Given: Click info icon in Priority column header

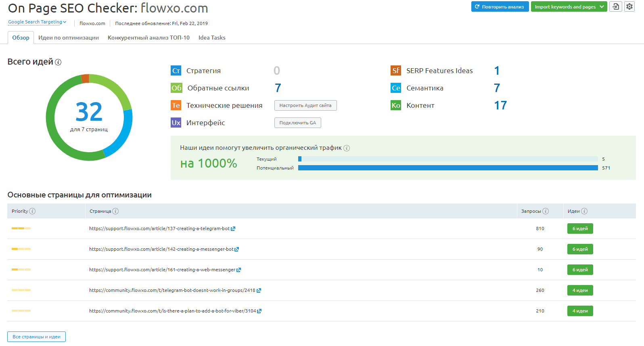Looking at the screenshot, I should pyautogui.click(x=32, y=211).
